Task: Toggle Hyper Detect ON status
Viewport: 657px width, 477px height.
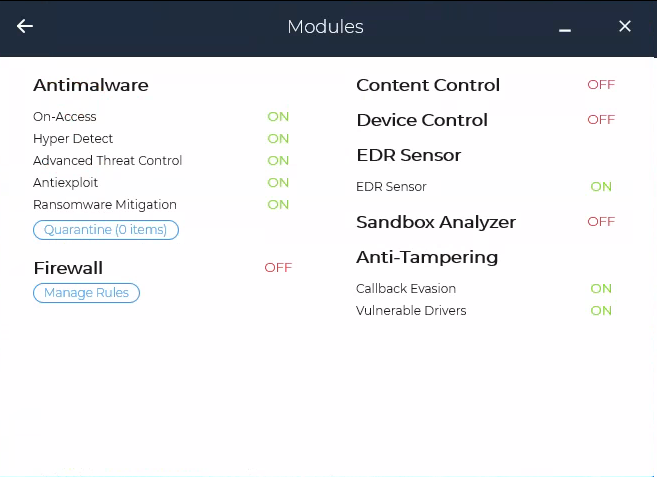Action: point(278,139)
